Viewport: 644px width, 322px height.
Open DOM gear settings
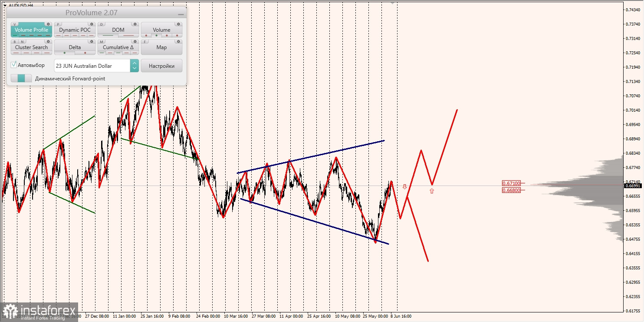point(135,24)
